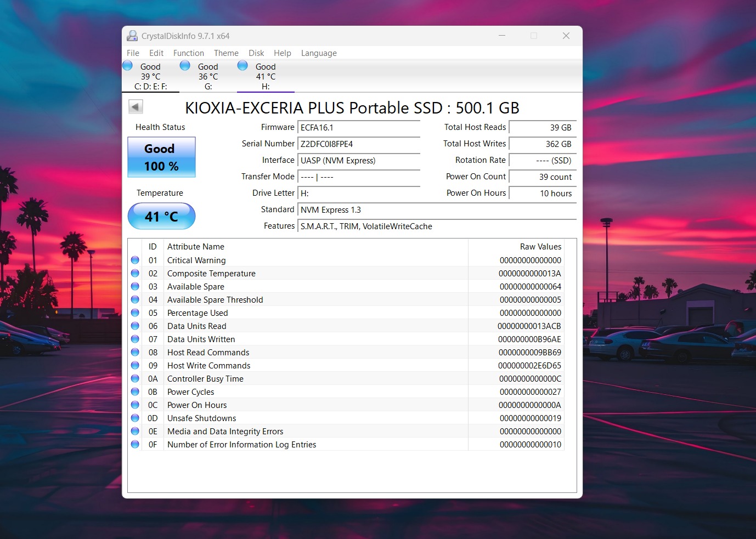Click the Power On Hours value 10 hours
756x539 pixels.
click(x=543, y=193)
